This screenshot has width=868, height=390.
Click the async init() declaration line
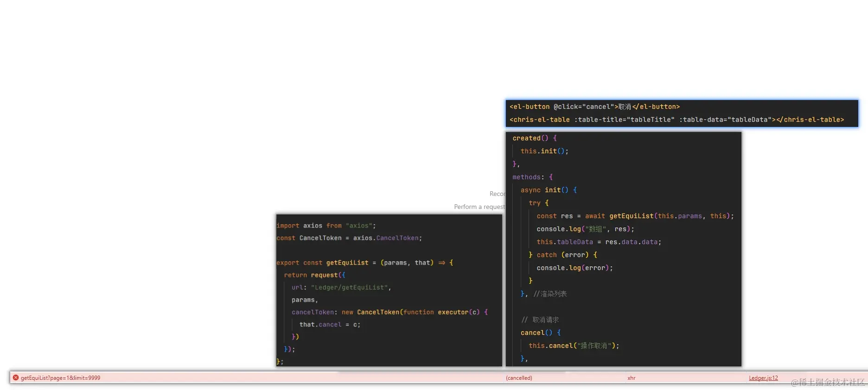[549, 190]
